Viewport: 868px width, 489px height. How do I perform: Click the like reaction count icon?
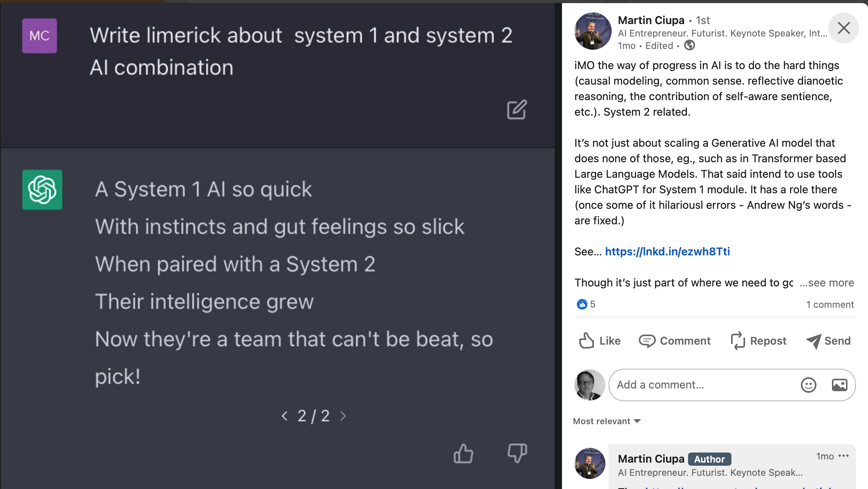(x=582, y=304)
